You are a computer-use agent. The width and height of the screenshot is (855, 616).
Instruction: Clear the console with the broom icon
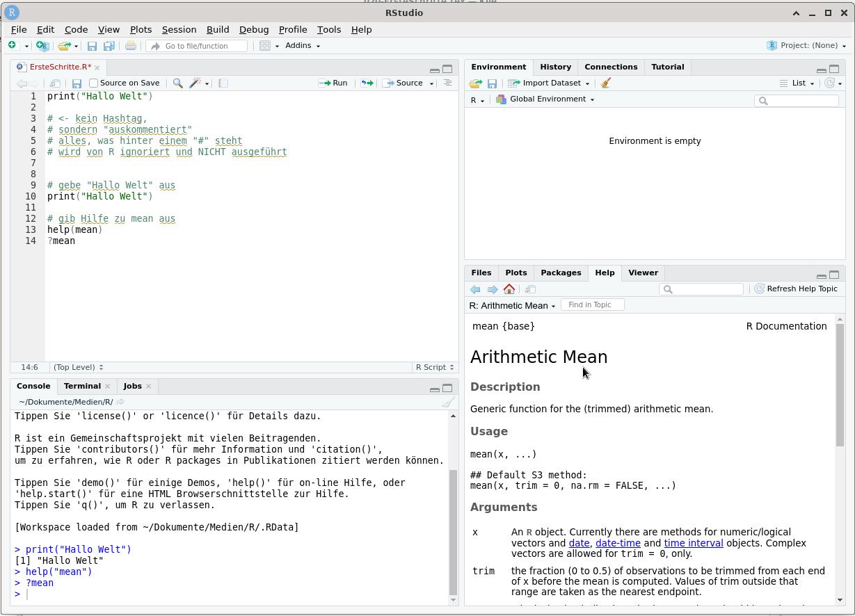pos(449,402)
